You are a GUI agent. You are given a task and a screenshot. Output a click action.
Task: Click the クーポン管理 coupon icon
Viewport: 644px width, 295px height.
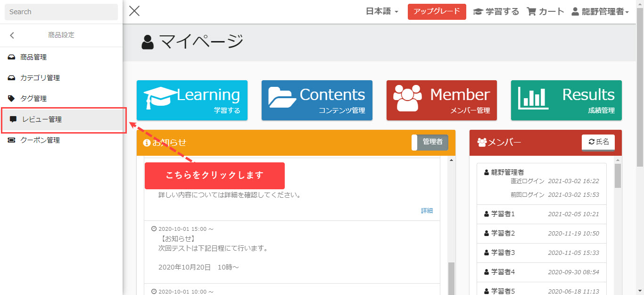point(12,140)
